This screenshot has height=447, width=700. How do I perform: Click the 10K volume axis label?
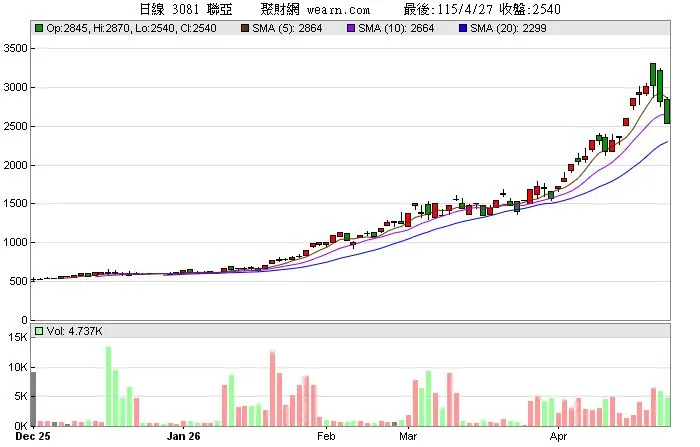coord(17,367)
